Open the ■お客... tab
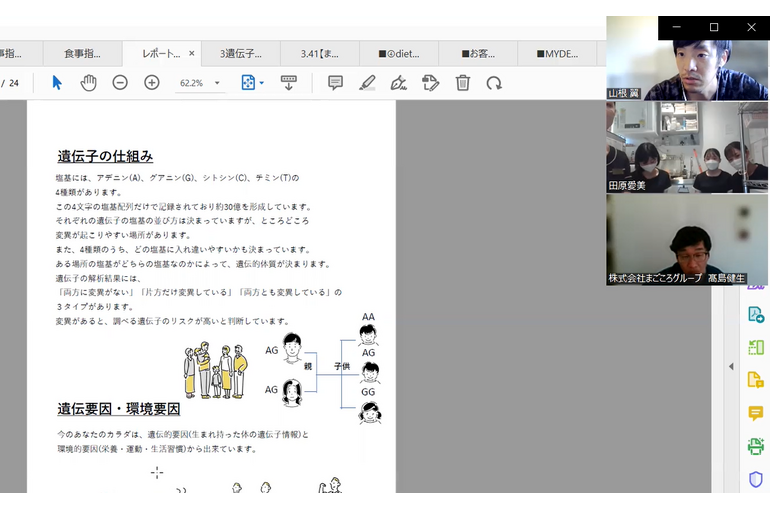Viewport: 770px width, 510px height. point(478,54)
